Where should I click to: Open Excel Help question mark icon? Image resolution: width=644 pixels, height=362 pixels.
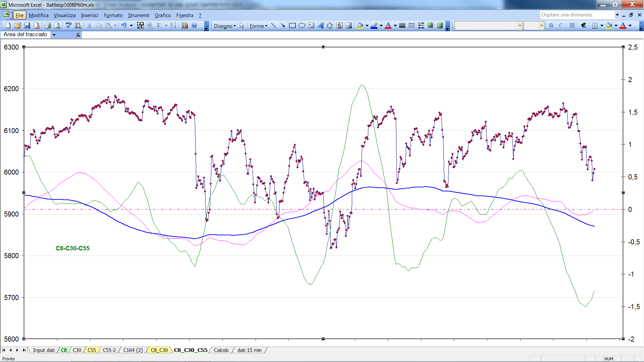point(194,25)
